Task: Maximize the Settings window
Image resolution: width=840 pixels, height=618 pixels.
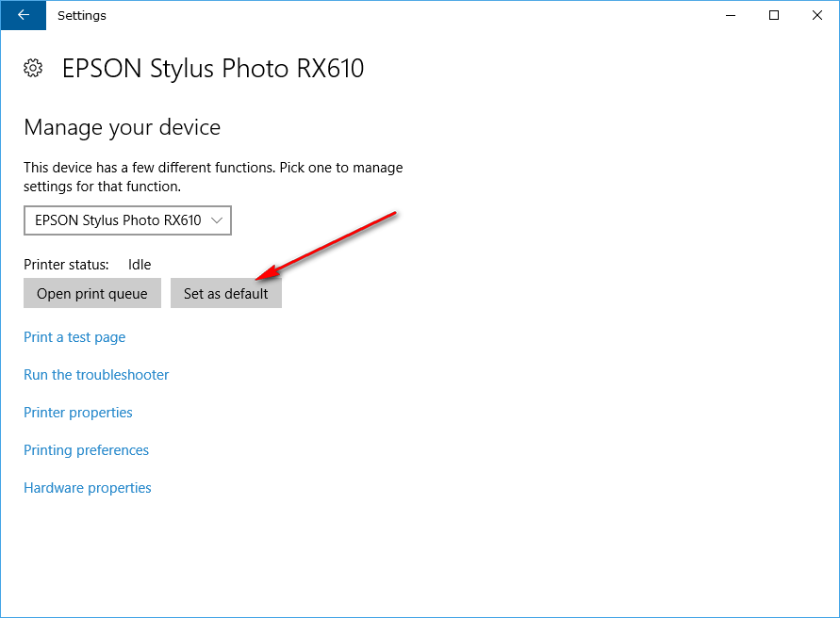Action: [774, 15]
